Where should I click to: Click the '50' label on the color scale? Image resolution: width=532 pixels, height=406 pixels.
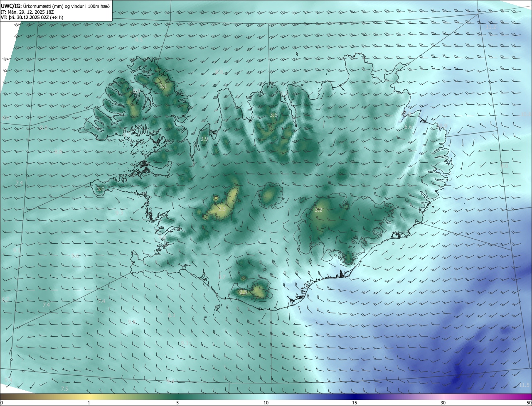pos(529,403)
